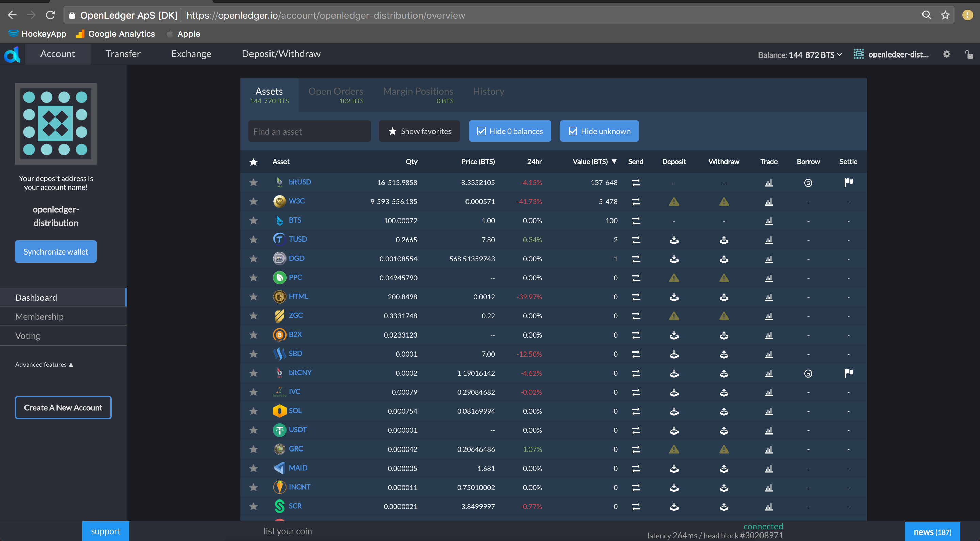Sort by the Value (BTS) column arrow
The image size is (980, 541).
click(614, 162)
